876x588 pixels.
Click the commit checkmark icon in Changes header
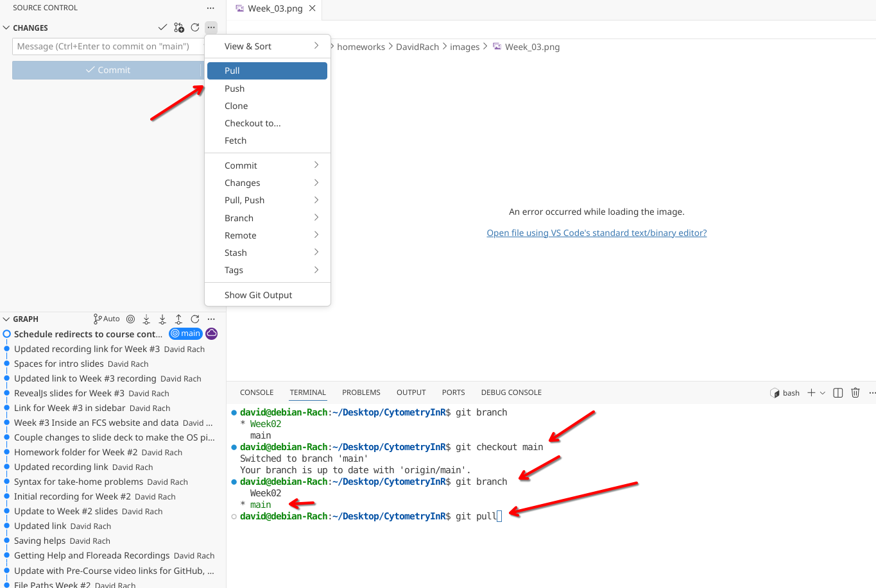click(x=162, y=28)
